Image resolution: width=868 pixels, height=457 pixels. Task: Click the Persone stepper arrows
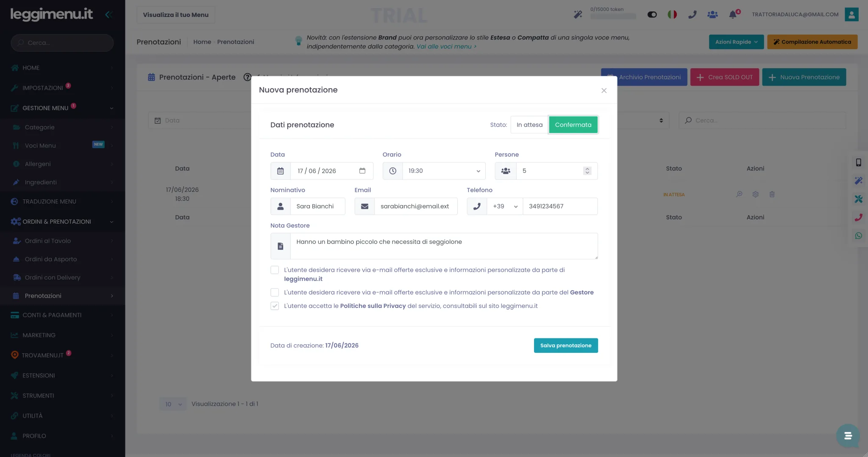pos(587,171)
